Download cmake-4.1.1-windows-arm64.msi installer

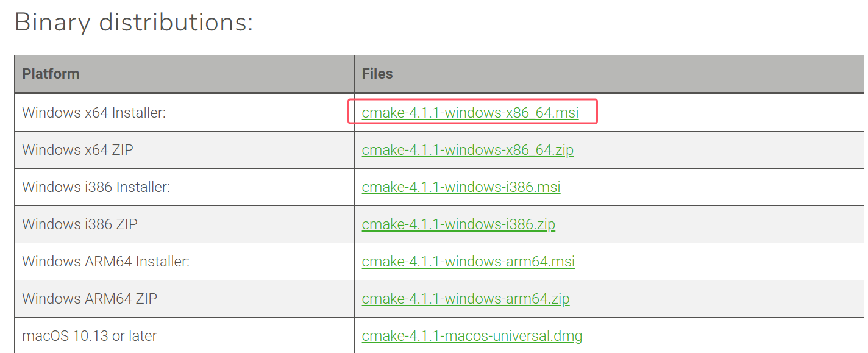tap(468, 262)
